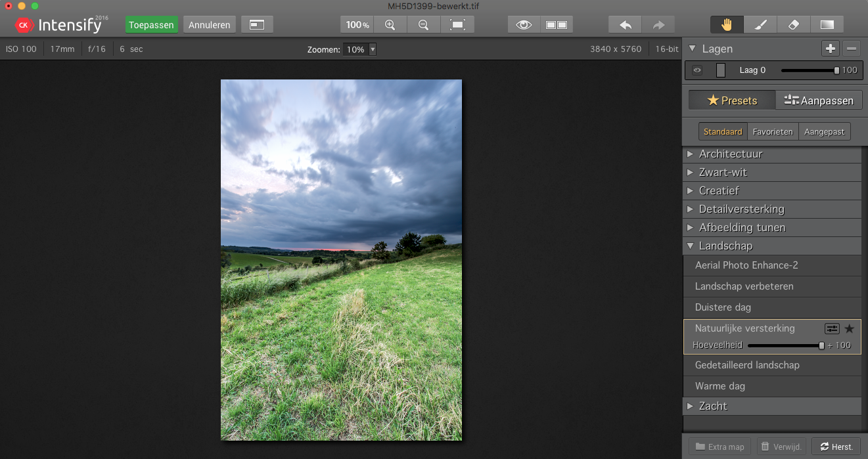868x459 pixels.
Task: Fit image to screen
Action: (457, 25)
